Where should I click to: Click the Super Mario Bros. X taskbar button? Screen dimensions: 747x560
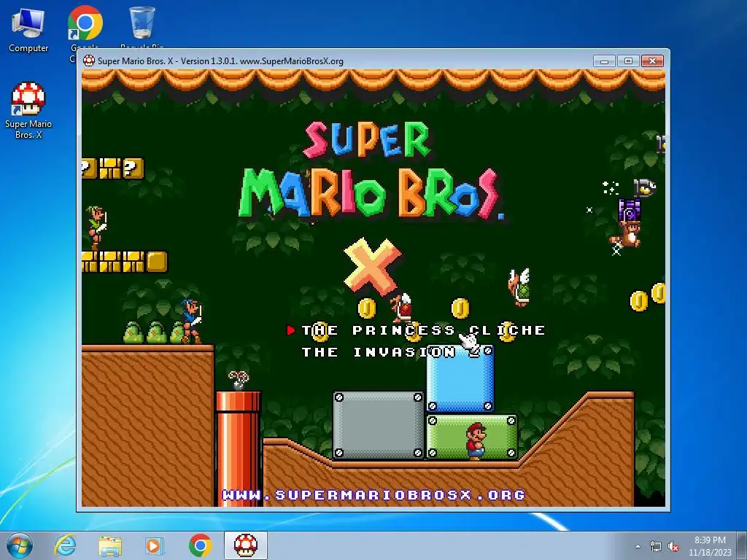[x=246, y=545]
